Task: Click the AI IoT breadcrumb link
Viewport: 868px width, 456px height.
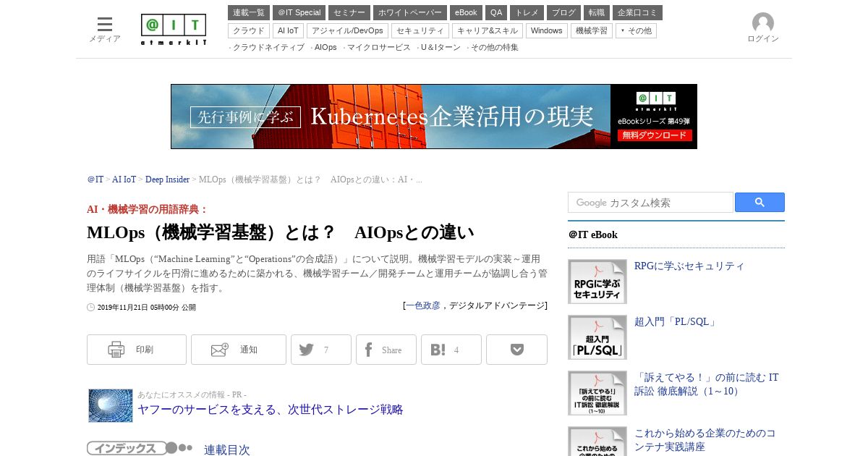Action: [x=124, y=180]
